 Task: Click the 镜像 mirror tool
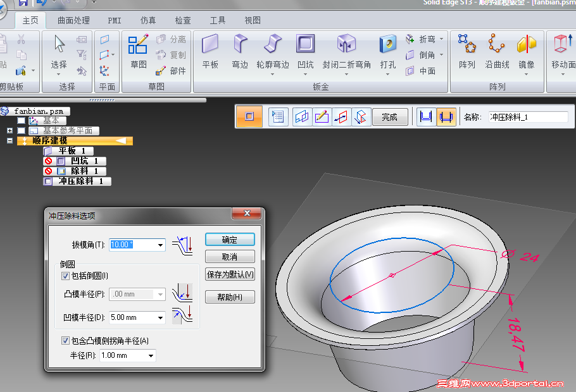pos(527,54)
